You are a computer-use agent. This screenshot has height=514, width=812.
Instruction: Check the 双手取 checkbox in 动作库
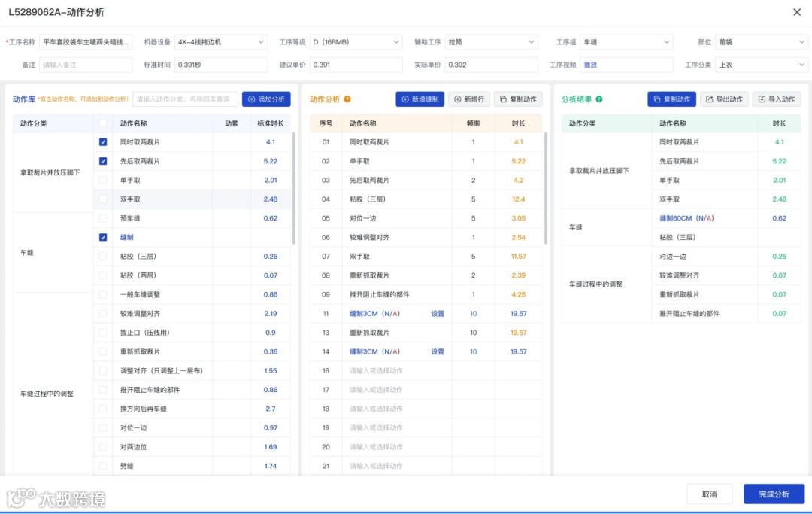click(x=103, y=199)
